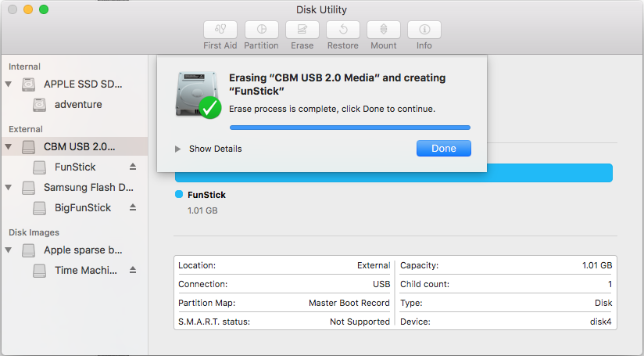The height and width of the screenshot is (356, 644).
Task: Collapse the CBM USB 2.0 disclosure triangle
Action: (x=9, y=147)
